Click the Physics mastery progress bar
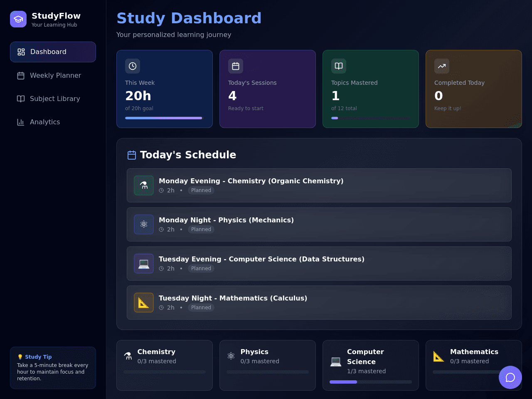The height and width of the screenshot is (399, 532). (x=268, y=372)
